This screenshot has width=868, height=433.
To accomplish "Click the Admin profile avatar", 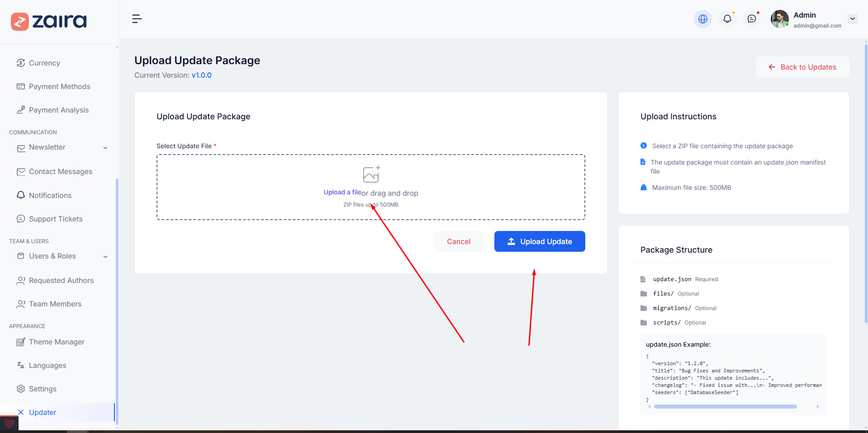I will pos(779,19).
